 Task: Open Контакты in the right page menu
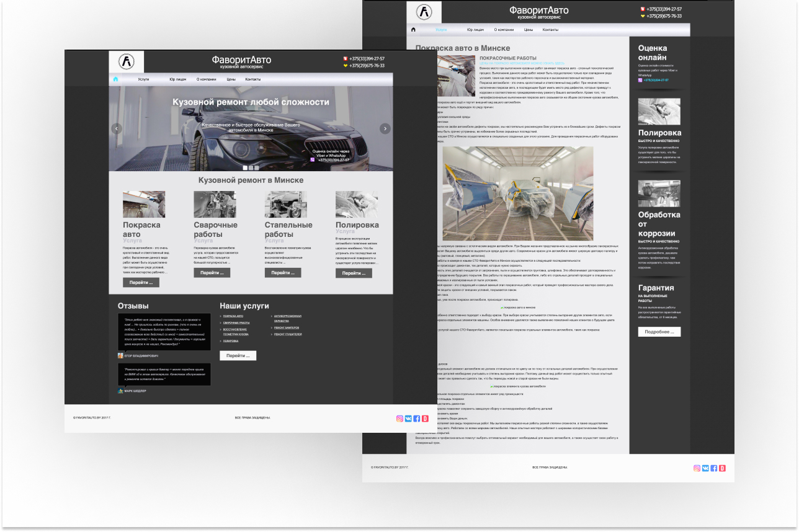coord(550,30)
